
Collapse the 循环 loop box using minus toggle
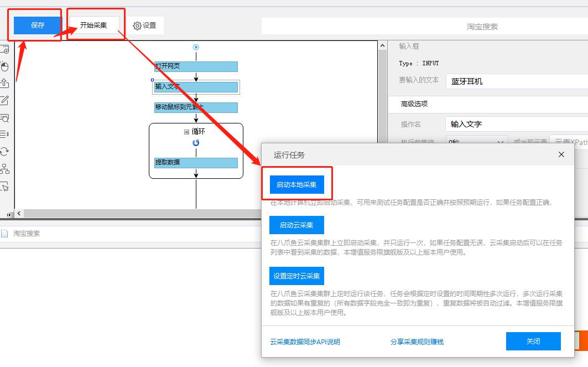186,132
